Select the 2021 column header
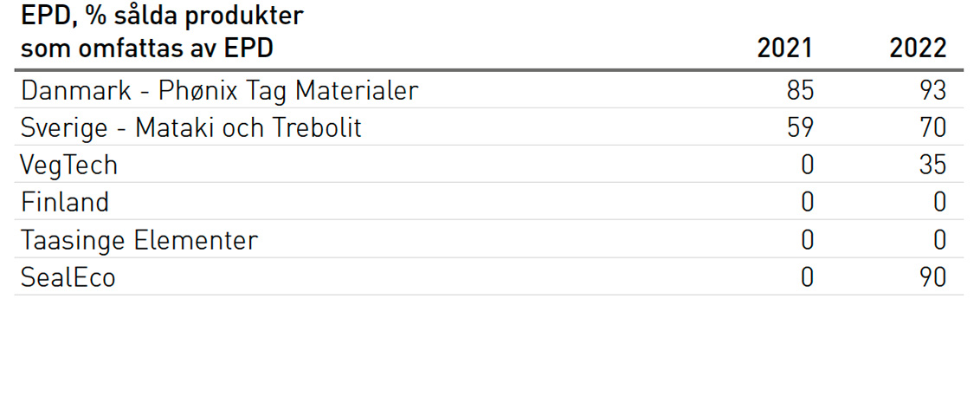The height and width of the screenshot is (416, 980). point(785,49)
